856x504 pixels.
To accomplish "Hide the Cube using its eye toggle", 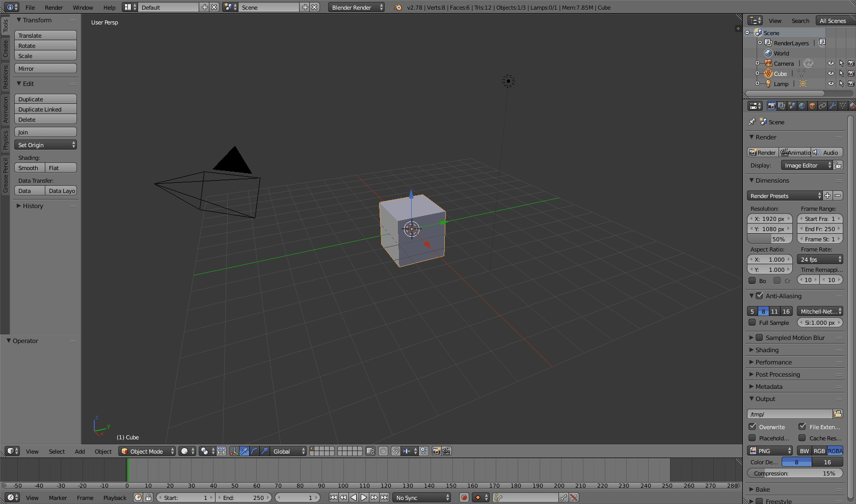I will click(x=831, y=73).
